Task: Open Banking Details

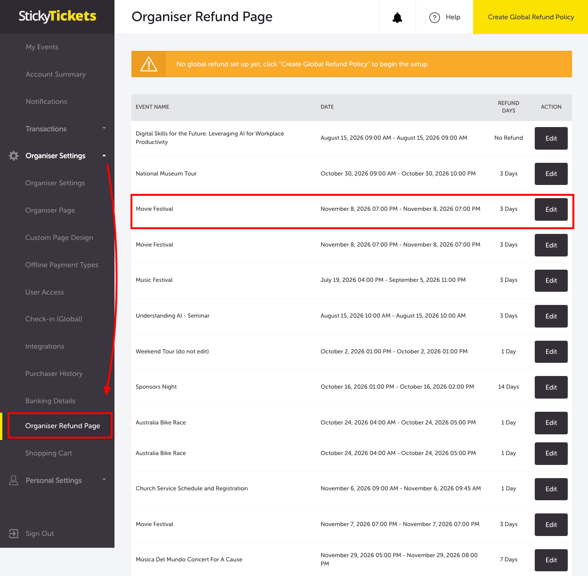Action: click(x=50, y=401)
